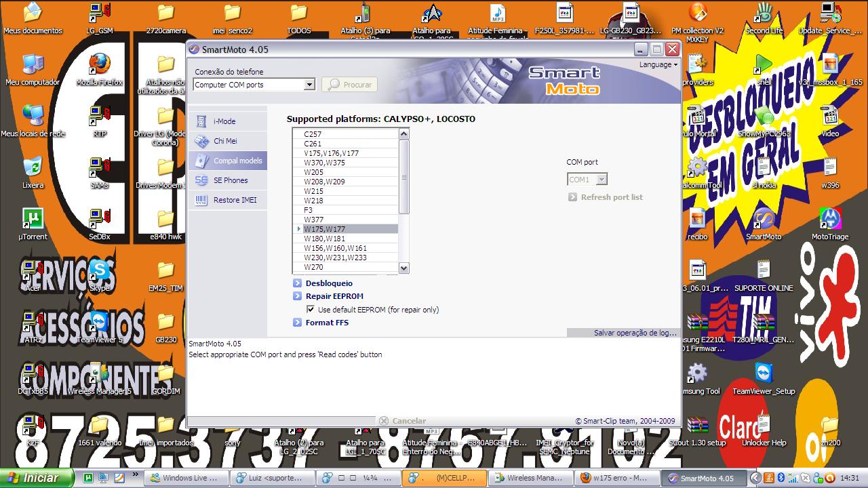Open the Mozilla Firefox desktop icon
Image resolution: width=868 pixels, height=488 pixels.
pyautogui.click(x=100, y=70)
